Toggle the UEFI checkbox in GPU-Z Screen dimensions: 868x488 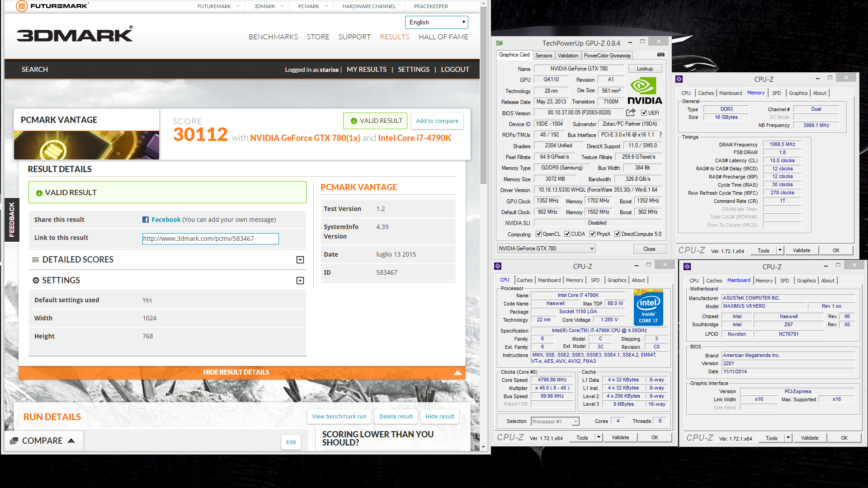644,113
